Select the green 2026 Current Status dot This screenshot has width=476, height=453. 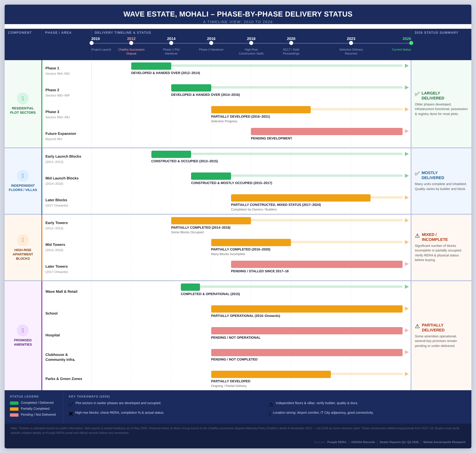[x=411, y=43]
